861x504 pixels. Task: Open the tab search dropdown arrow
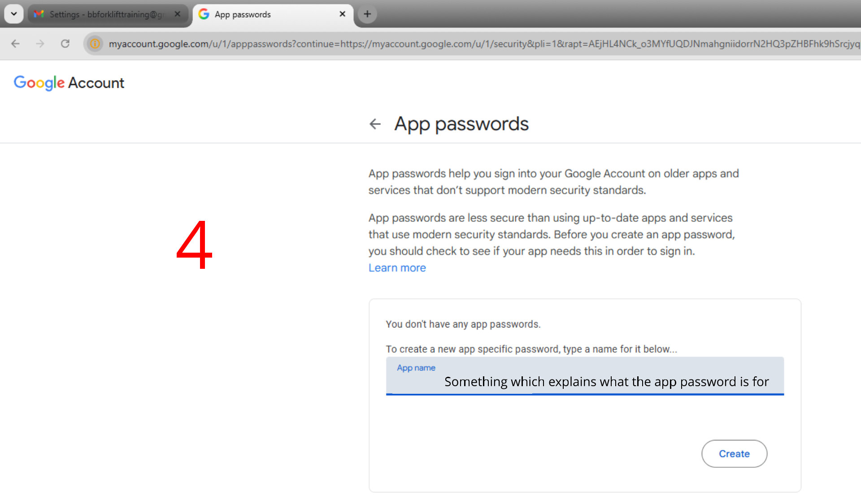click(14, 14)
